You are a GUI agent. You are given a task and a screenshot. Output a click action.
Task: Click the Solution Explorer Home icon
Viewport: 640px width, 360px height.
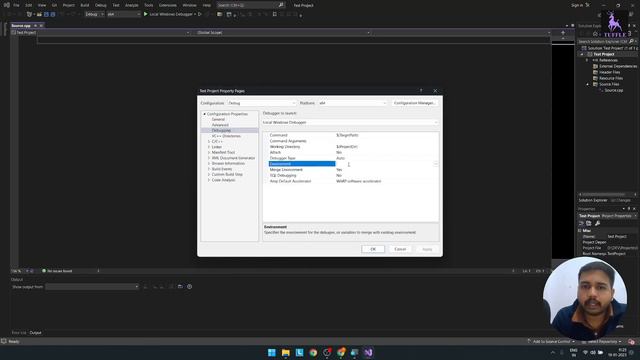[595, 34]
